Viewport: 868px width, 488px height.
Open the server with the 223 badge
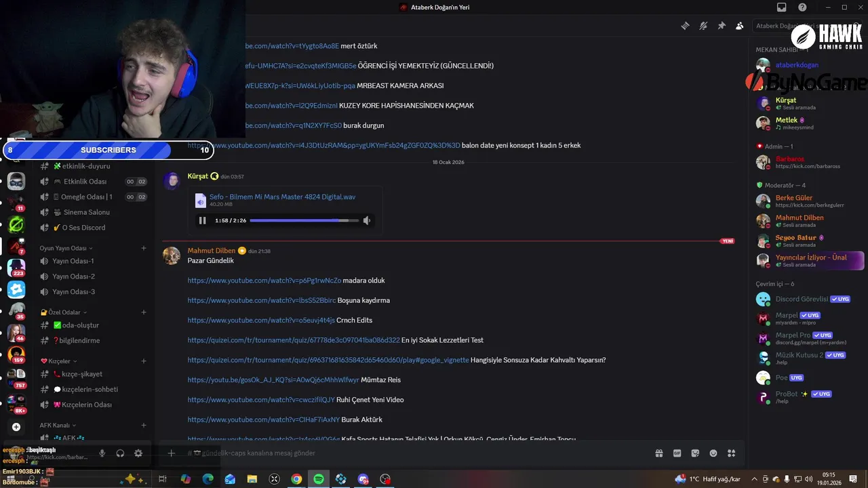[16, 267]
